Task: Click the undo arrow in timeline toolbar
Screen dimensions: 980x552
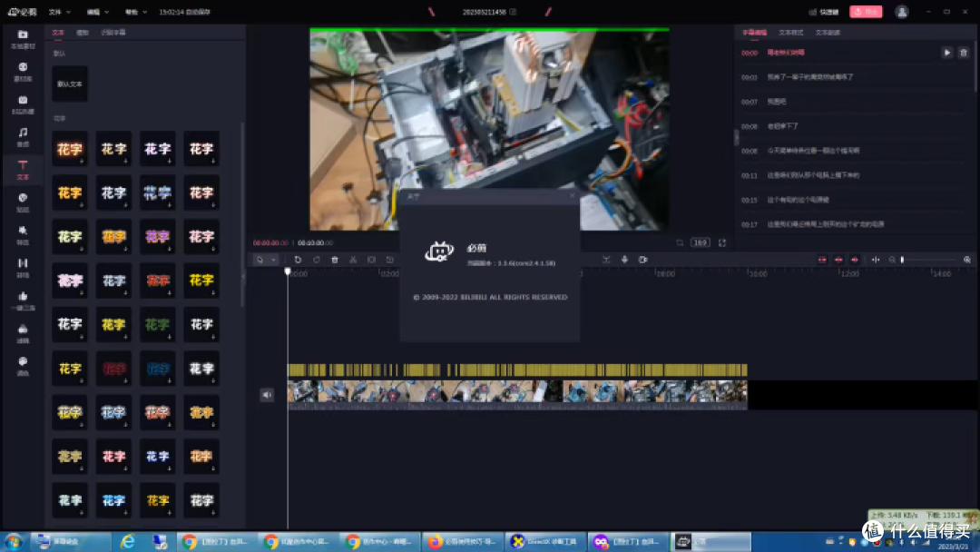Action: click(298, 260)
